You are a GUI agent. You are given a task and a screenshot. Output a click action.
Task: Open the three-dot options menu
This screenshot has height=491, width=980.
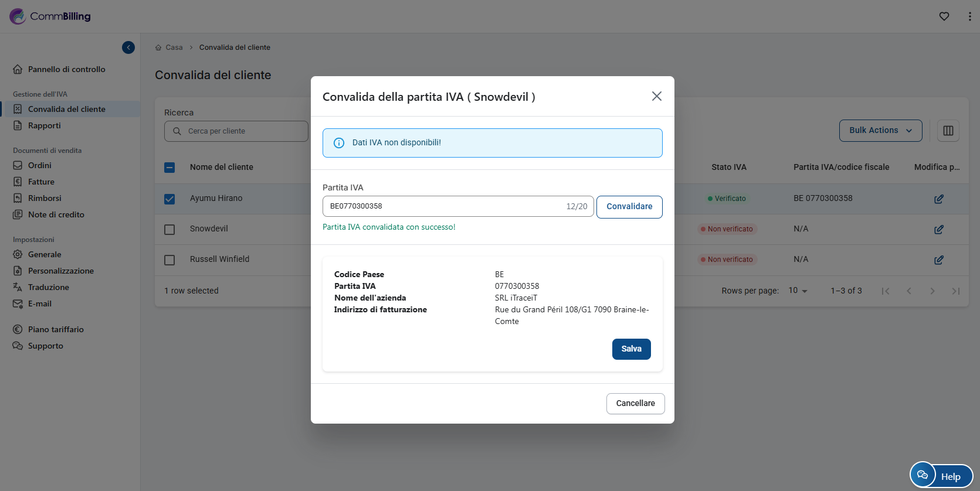point(969,16)
